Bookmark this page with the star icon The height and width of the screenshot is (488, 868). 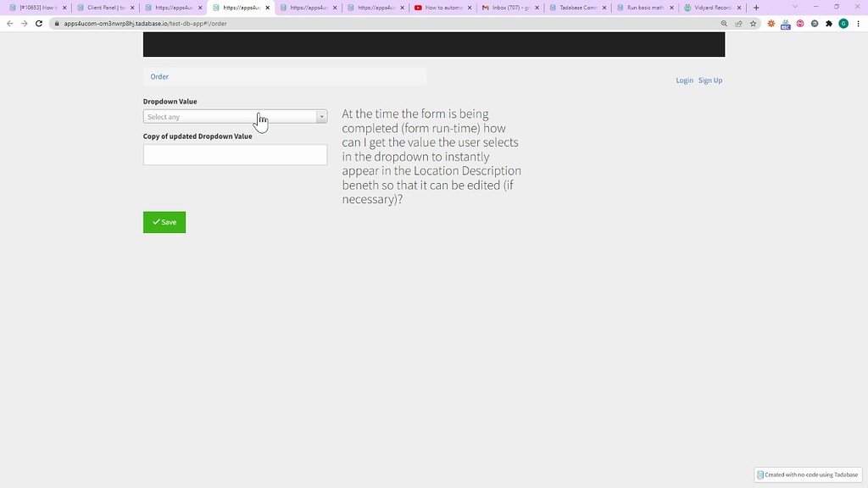752,24
